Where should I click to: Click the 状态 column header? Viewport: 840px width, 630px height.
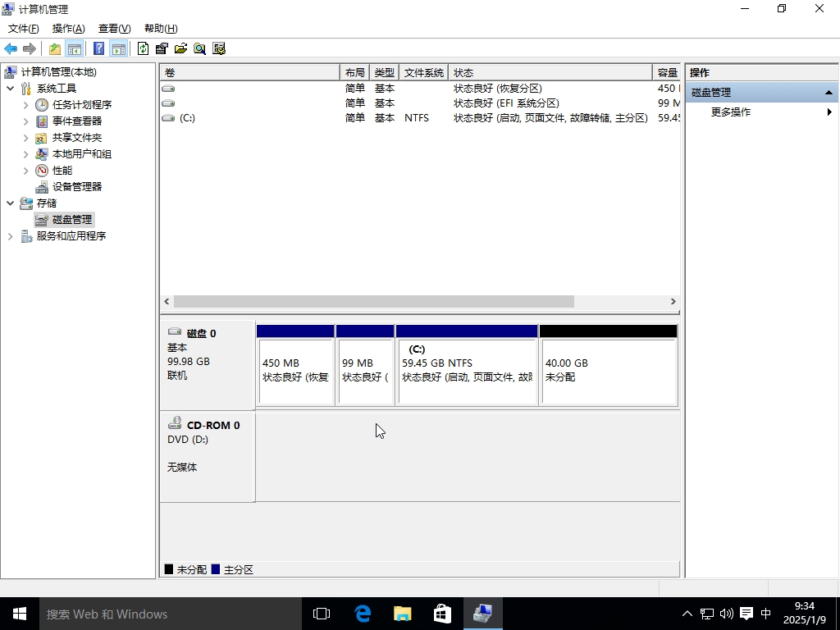(550, 73)
